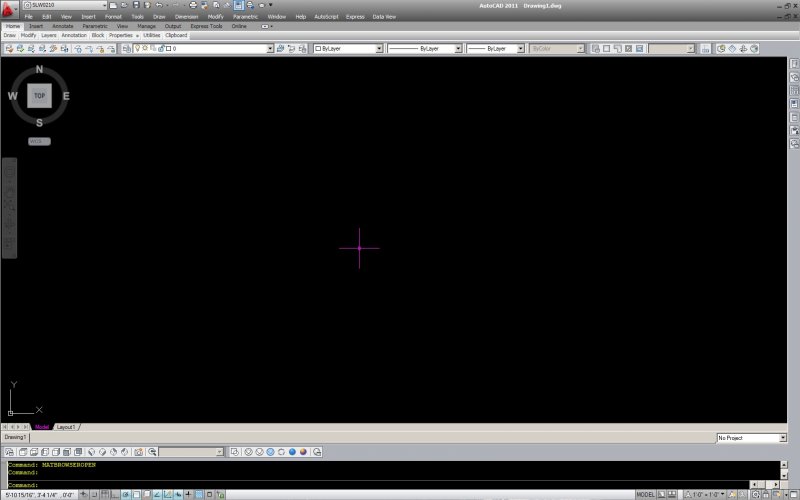Click the N compass direction on ViewCube
Viewport: 800px width, 500px height.
click(39, 69)
